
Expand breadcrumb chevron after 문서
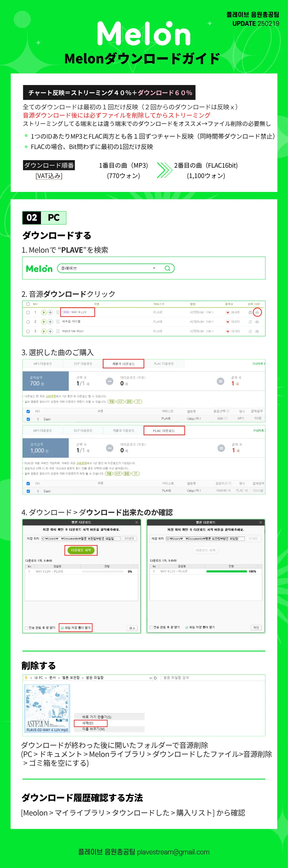coord(59,678)
